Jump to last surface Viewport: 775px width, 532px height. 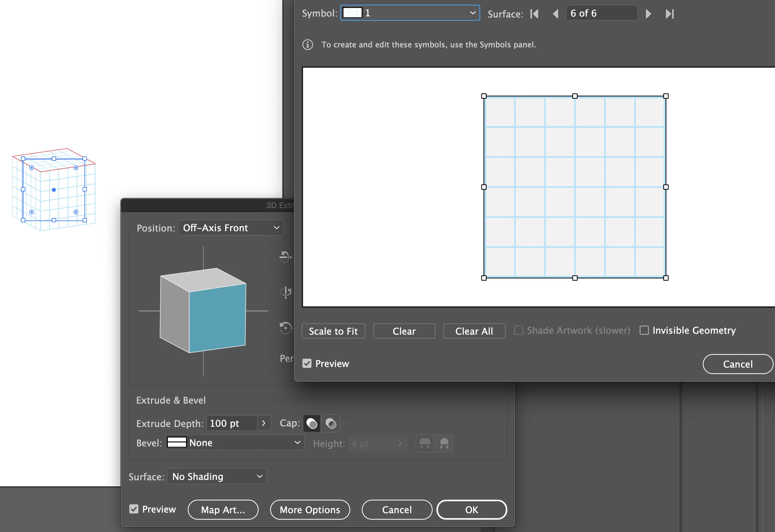pos(670,14)
